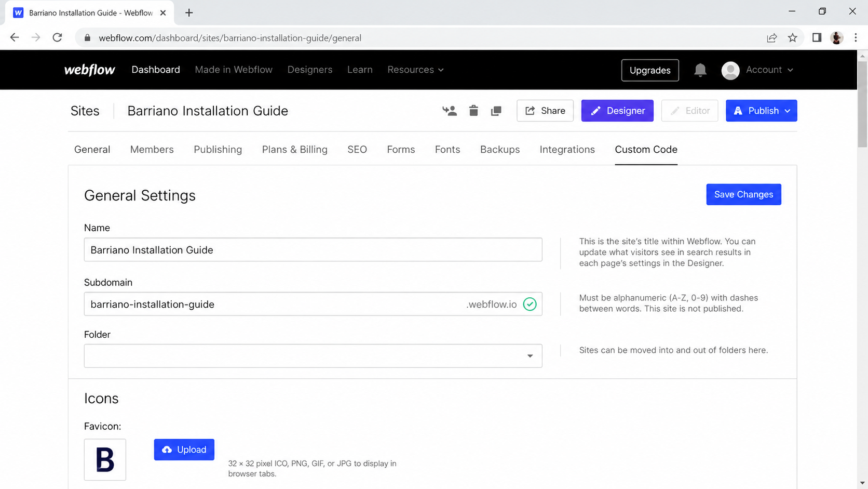Open a new browser tab
This screenshot has height=489, width=868.
point(189,12)
